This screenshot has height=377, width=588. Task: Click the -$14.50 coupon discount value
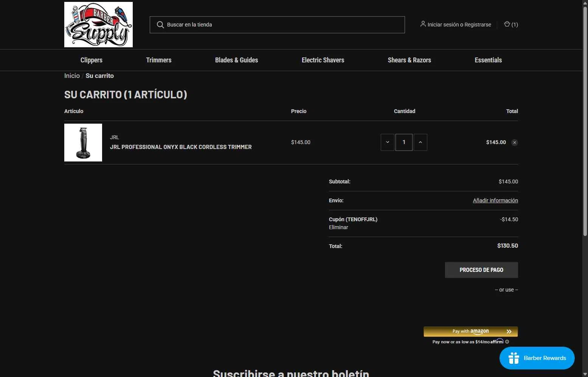point(509,219)
